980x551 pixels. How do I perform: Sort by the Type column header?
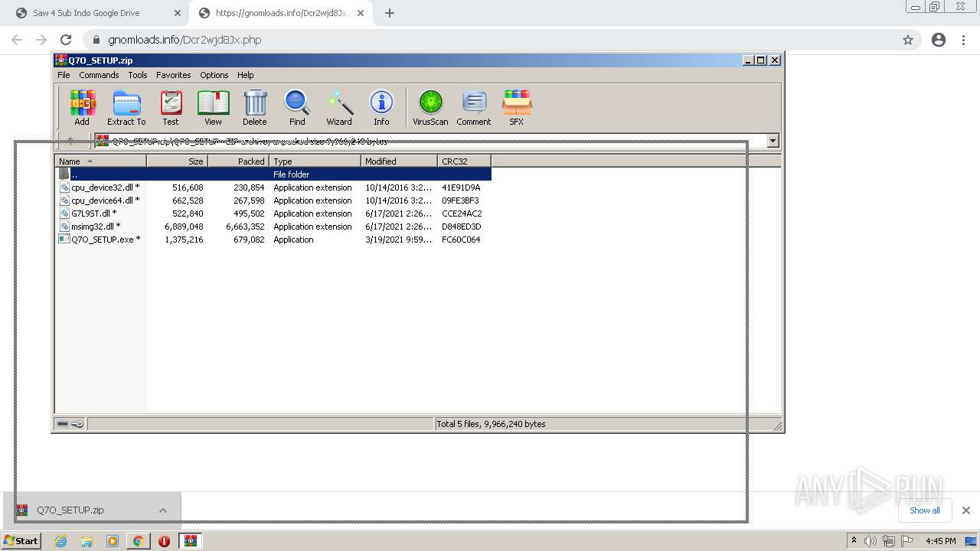click(315, 161)
